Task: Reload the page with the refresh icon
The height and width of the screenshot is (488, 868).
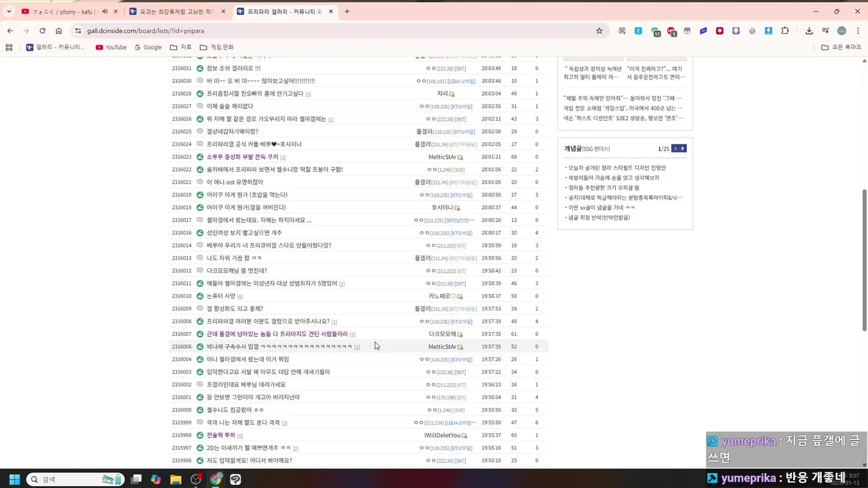Action: (42, 30)
